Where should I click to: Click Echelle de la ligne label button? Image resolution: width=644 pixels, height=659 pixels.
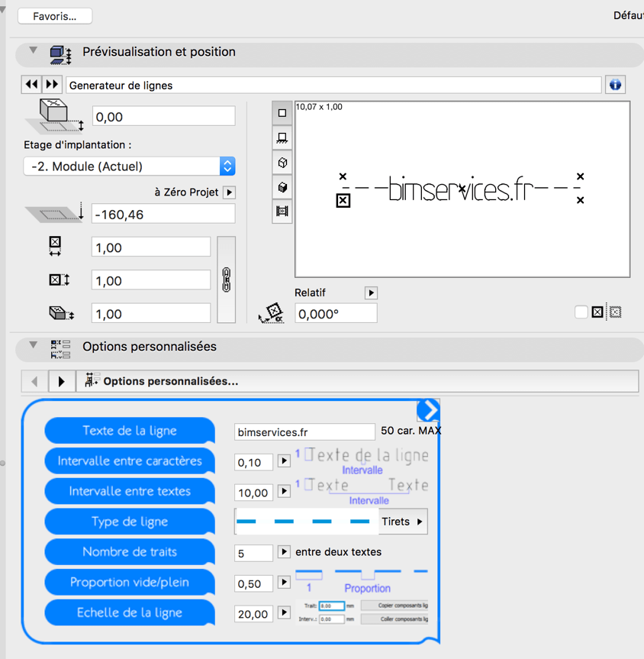130,612
